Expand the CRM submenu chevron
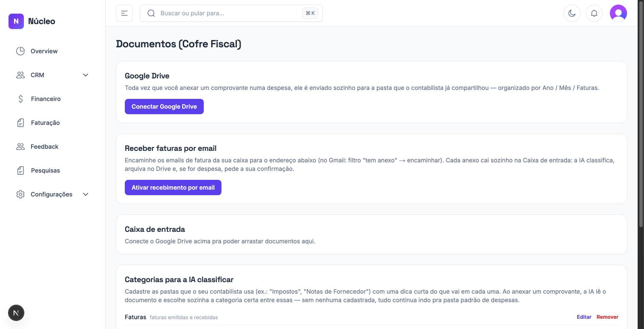The height and width of the screenshot is (329, 644). (x=86, y=75)
